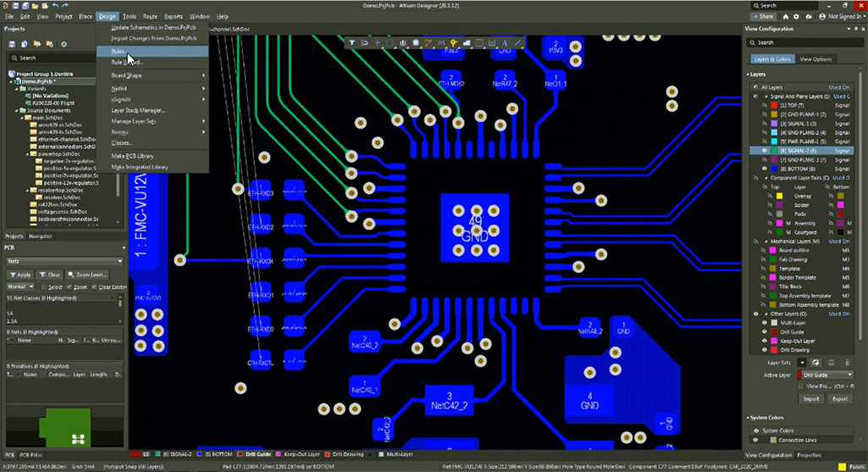The image size is (868, 472).
Task: Select the place line tool icon
Action: (517, 42)
